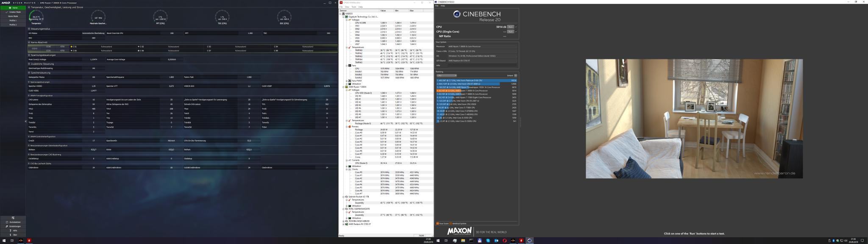Open the CPU ranking dropdown in Cinebench
868x244 pixels.
tap(447, 75)
